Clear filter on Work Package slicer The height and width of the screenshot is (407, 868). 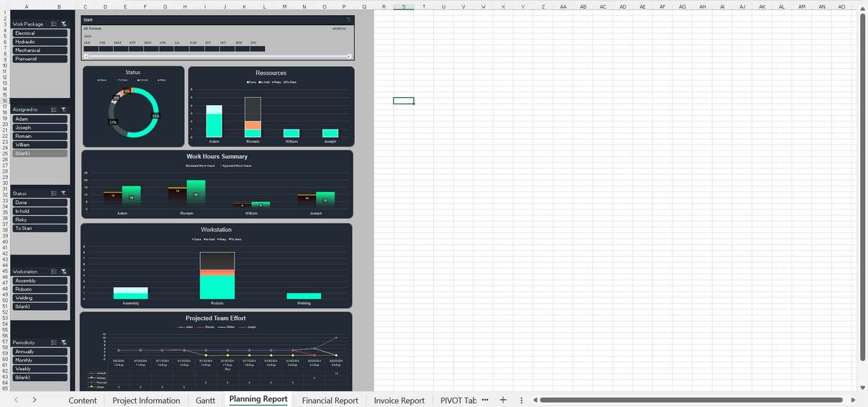[x=64, y=24]
